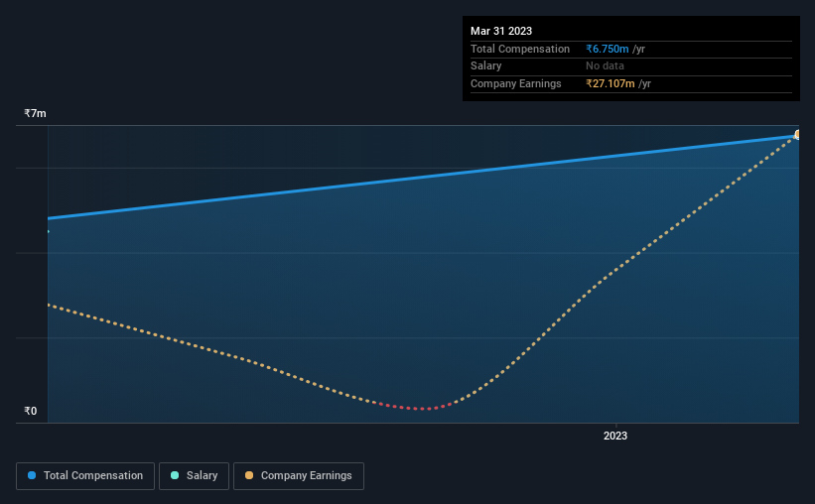The height and width of the screenshot is (504, 815).
Task: Click the ₹27.107m company earnings value
Action: 611,83
